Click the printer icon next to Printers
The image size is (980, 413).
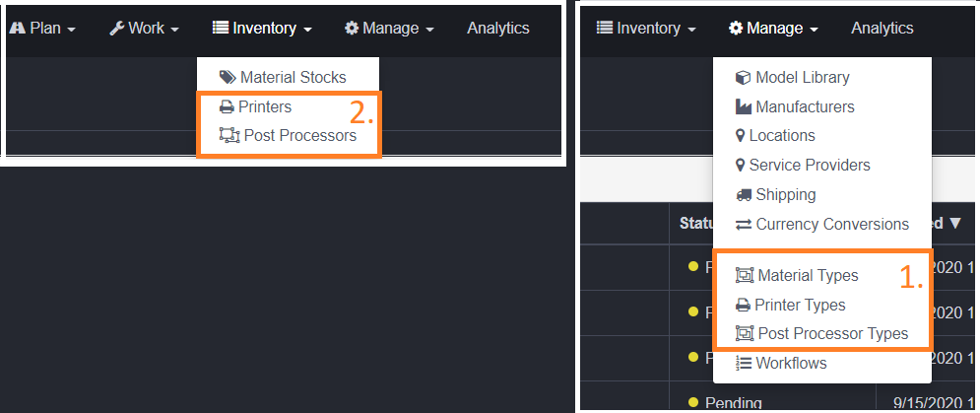click(x=227, y=106)
